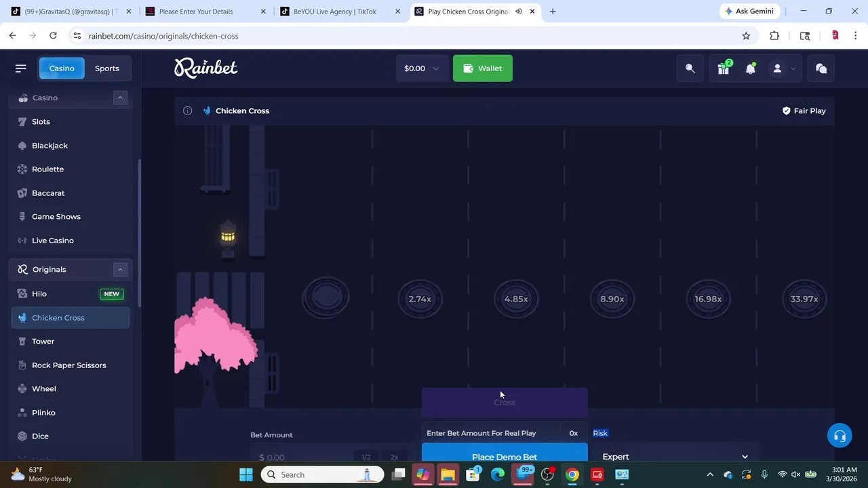Mute the Chicken Cross tab audio
Screen dimensions: 868x488
(519, 12)
